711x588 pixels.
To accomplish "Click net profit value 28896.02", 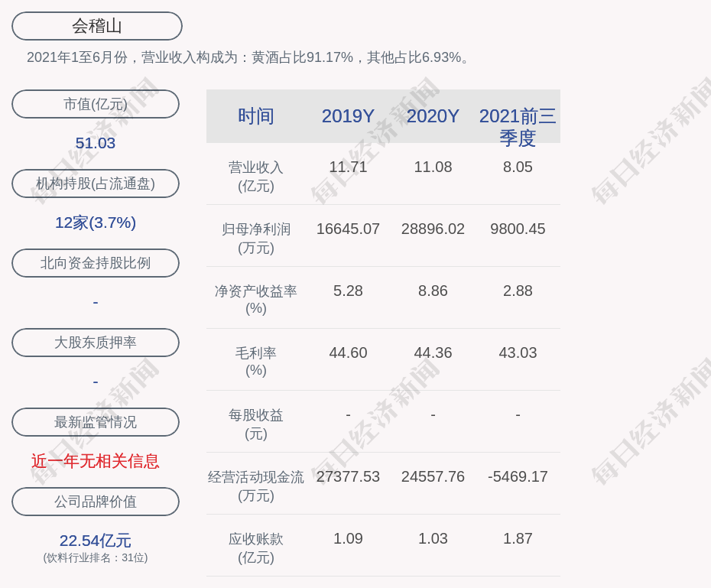I will (x=433, y=229).
